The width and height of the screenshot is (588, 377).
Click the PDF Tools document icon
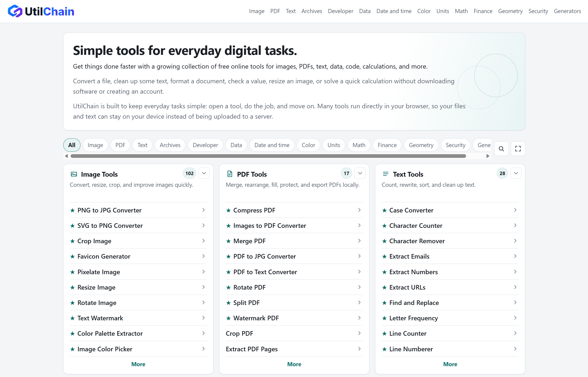click(x=230, y=174)
